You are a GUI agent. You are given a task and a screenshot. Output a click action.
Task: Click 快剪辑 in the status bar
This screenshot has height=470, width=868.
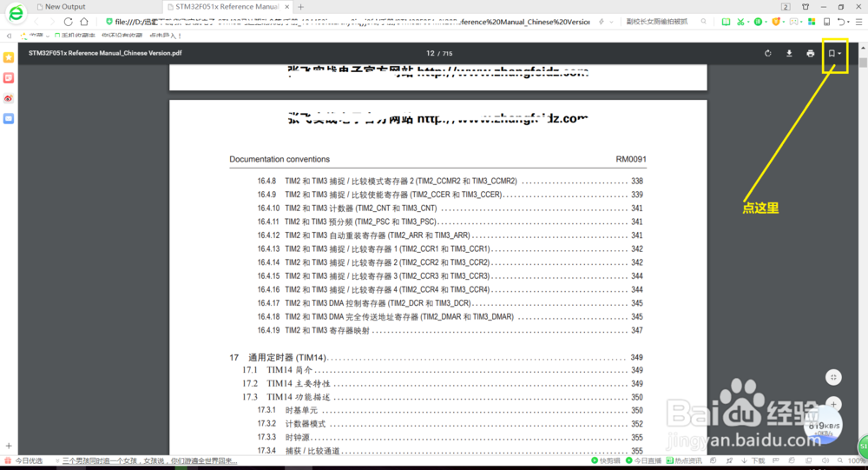tap(606, 460)
